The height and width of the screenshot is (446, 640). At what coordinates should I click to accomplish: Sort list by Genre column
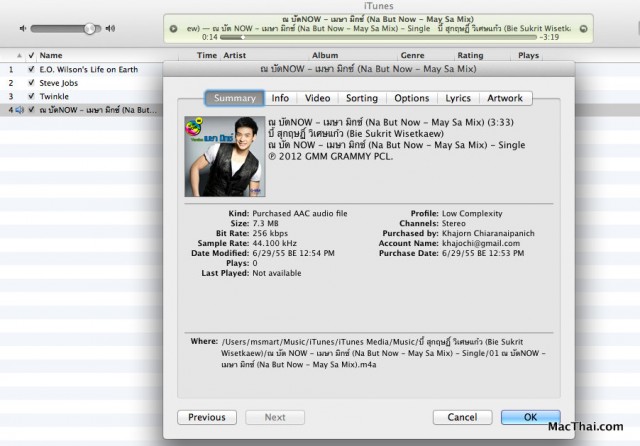(x=412, y=55)
